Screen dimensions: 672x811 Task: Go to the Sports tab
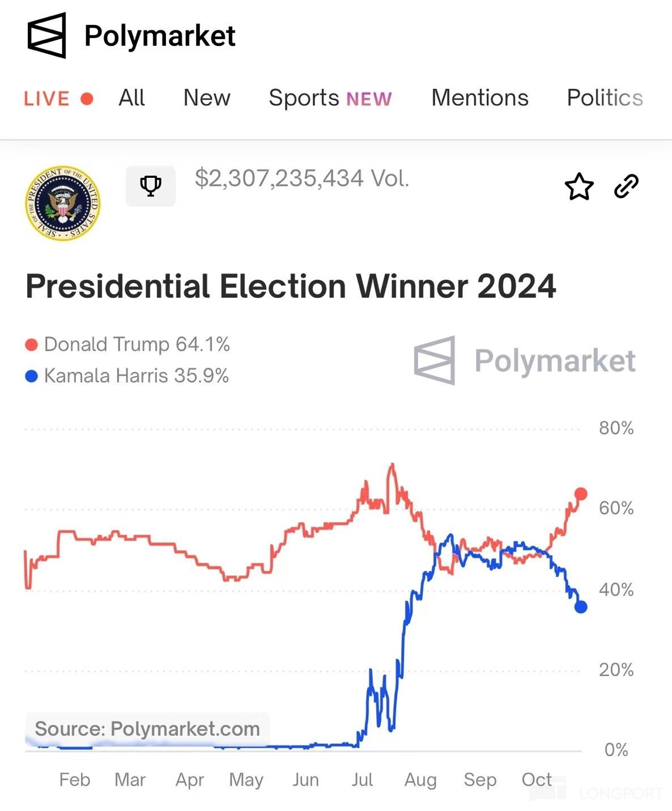click(x=330, y=98)
